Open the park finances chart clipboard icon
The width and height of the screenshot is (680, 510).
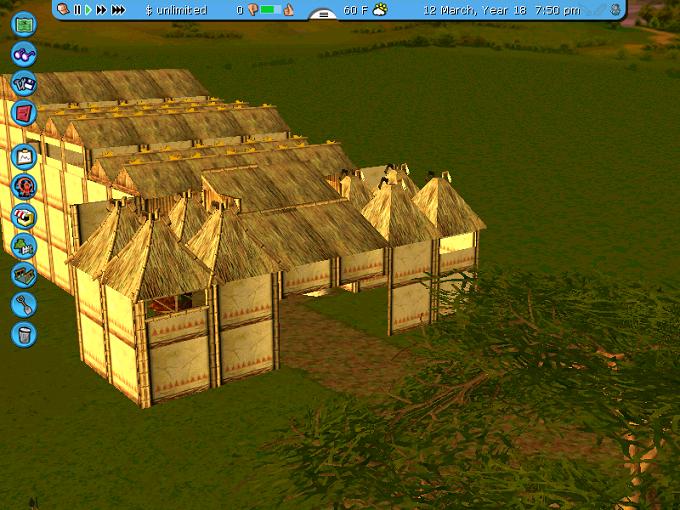click(24, 157)
